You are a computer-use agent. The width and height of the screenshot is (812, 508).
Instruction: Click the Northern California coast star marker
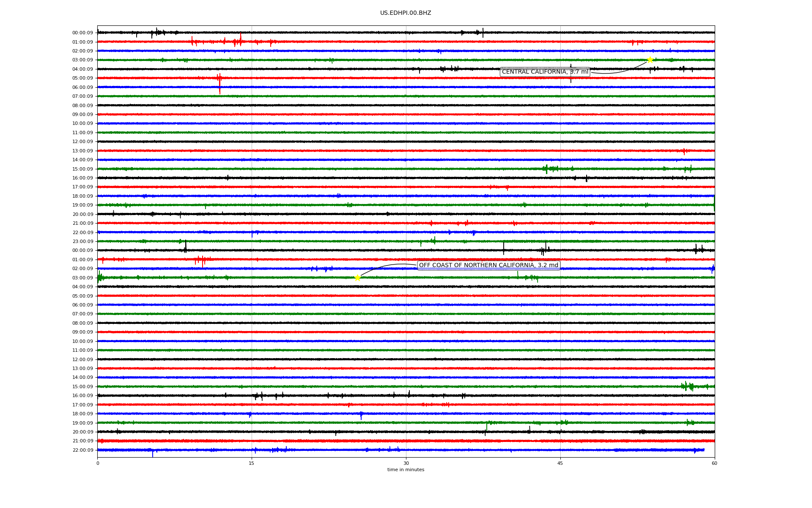pos(357,278)
